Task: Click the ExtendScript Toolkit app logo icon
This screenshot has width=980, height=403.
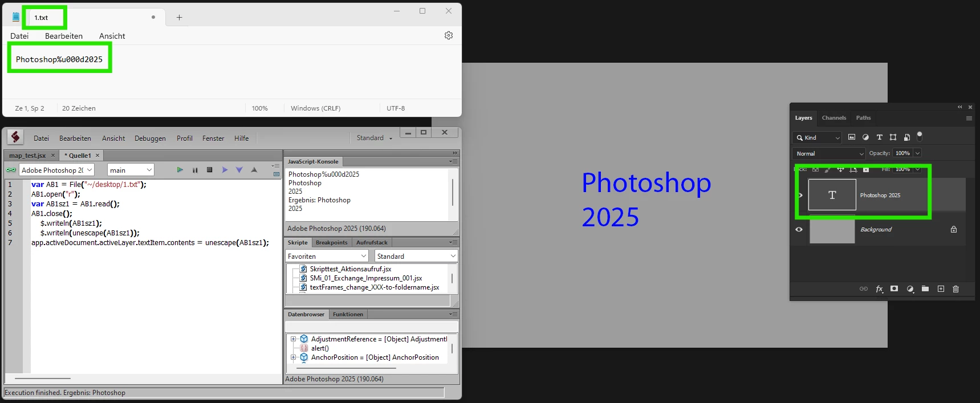Action: [x=15, y=137]
